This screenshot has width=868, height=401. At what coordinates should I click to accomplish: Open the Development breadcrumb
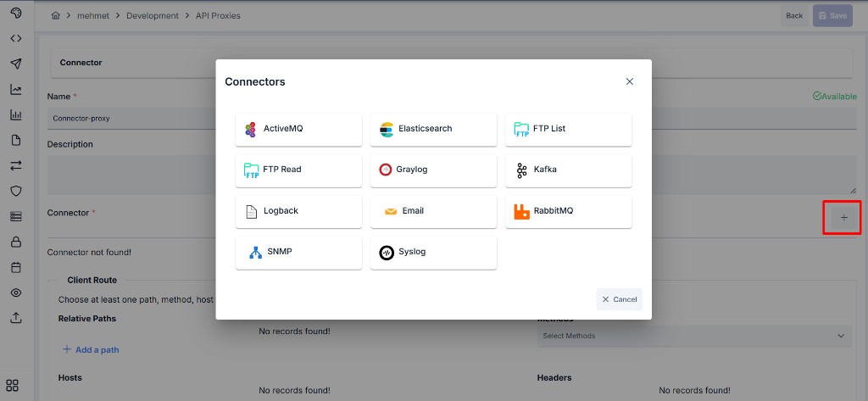click(x=153, y=15)
